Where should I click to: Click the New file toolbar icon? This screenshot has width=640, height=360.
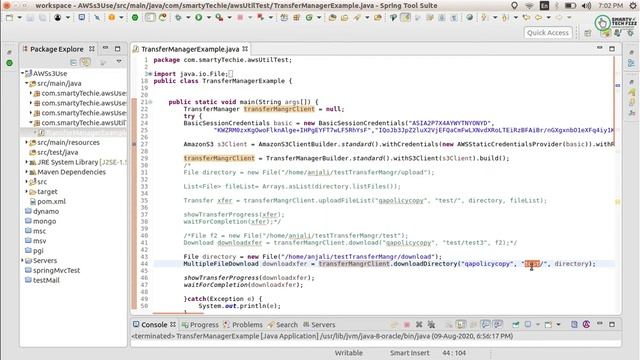tap(9, 18)
